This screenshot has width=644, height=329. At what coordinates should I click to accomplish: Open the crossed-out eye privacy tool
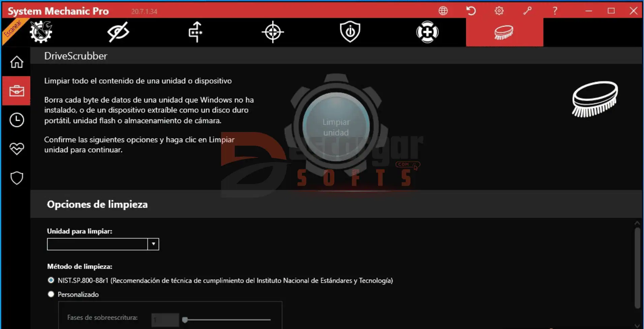click(x=118, y=32)
